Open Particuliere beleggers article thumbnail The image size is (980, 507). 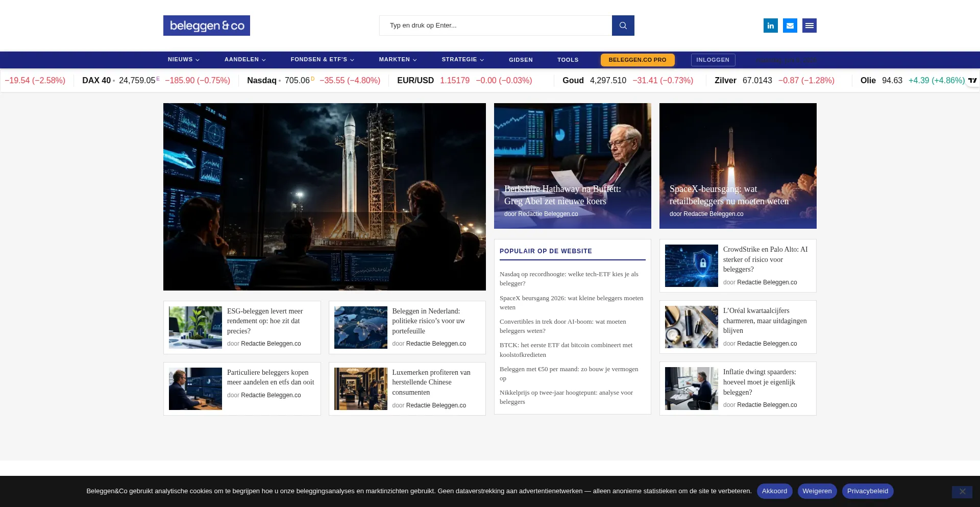click(195, 389)
